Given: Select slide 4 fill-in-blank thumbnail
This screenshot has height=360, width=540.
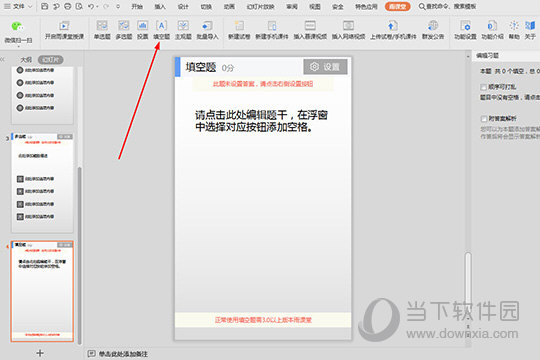Looking at the screenshot, I should tap(42, 291).
